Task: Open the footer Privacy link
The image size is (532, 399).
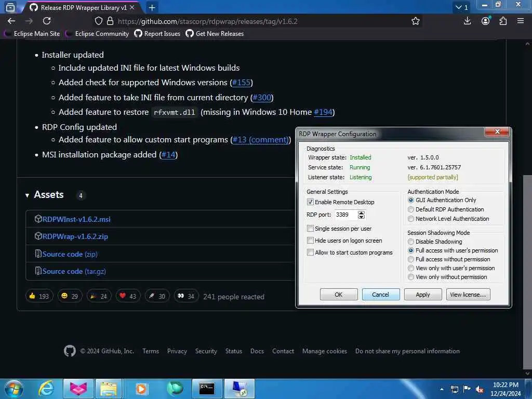Action: [177, 351]
